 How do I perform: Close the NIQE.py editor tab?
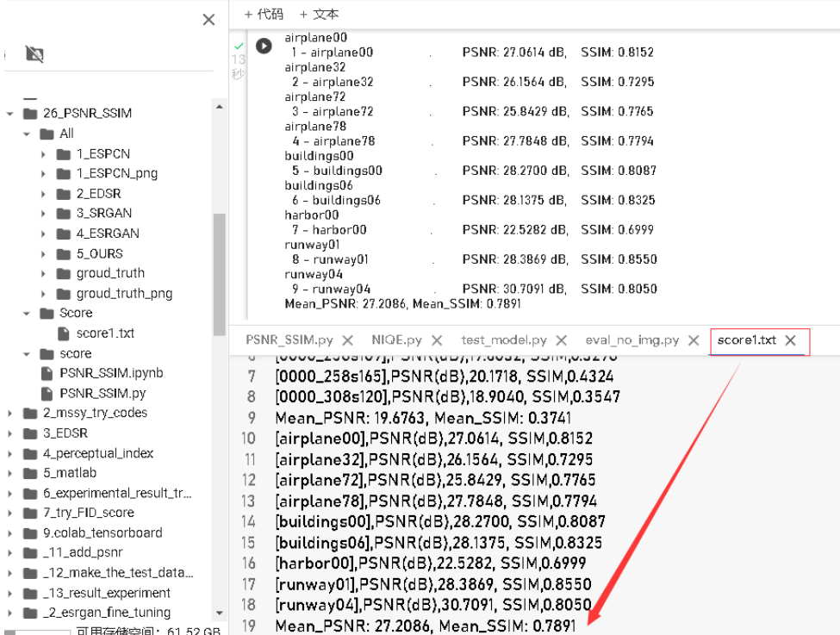coord(437,340)
